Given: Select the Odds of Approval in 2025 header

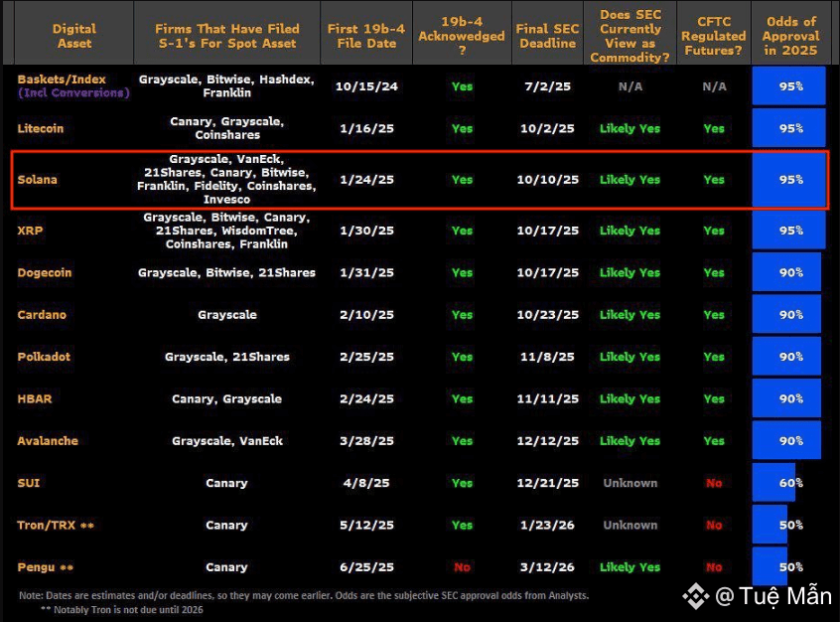Looking at the screenshot, I should pyautogui.click(x=790, y=36).
